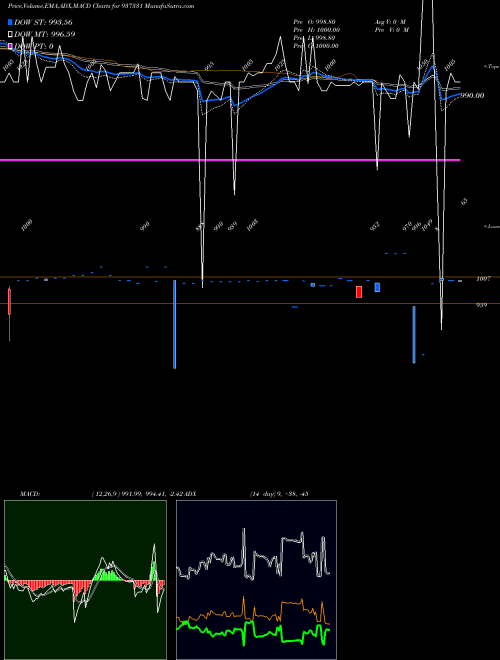
Task: Click the 1007 price level label
Action: [x=483, y=279]
